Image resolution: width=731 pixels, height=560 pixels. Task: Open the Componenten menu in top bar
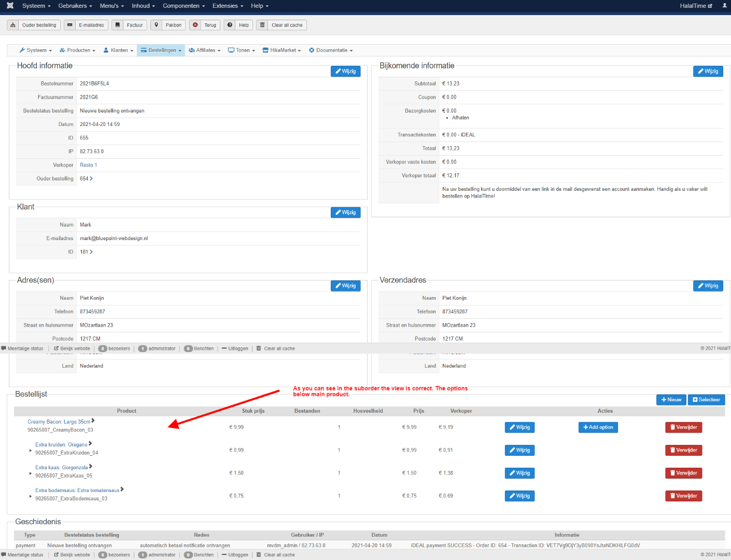pyautogui.click(x=184, y=6)
